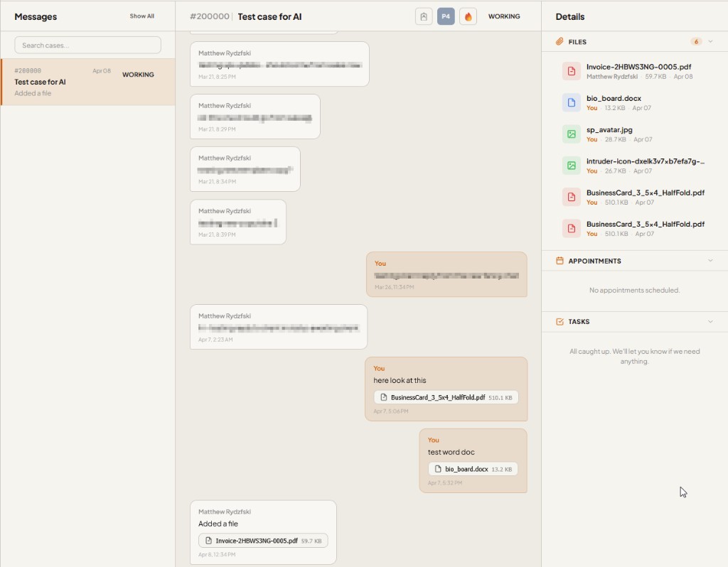Open intruder-icon-dxelk3v7xb7efa7g file name

coord(645,161)
